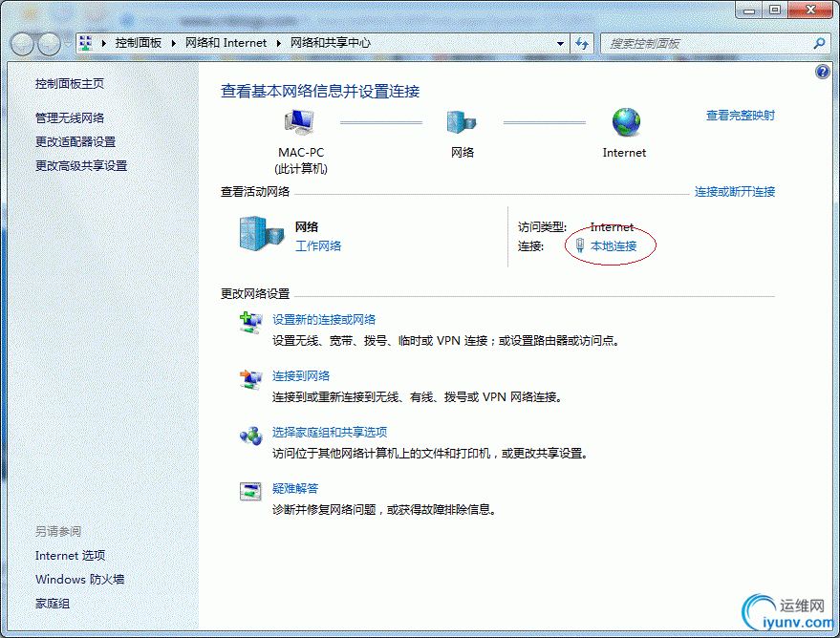Screen dimensions: 840x638
Task: Click the 选择家庭组和共享选项 icon
Action: click(x=250, y=435)
